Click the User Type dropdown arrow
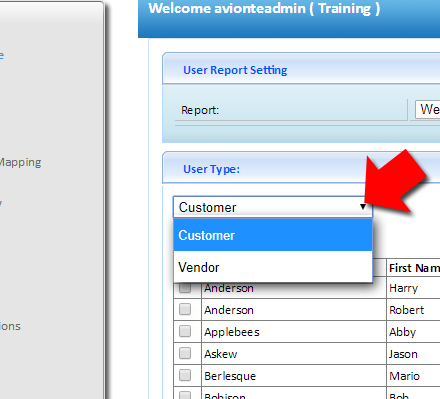This screenshot has width=440, height=399. pos(363,207)
